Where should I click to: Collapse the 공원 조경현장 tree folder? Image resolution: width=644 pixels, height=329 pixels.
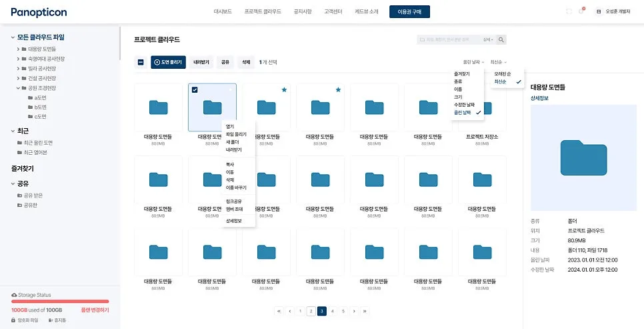coord(18,87)
